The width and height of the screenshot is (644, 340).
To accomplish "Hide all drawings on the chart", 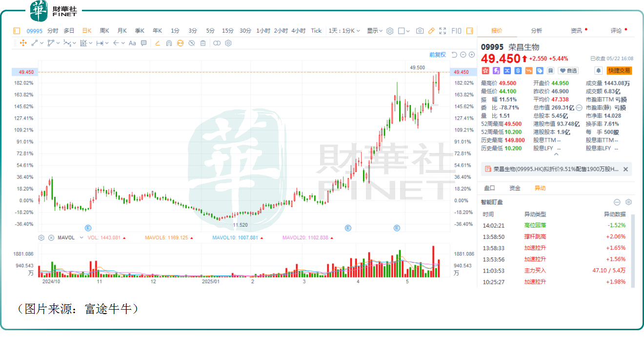I will coord(191,43).
